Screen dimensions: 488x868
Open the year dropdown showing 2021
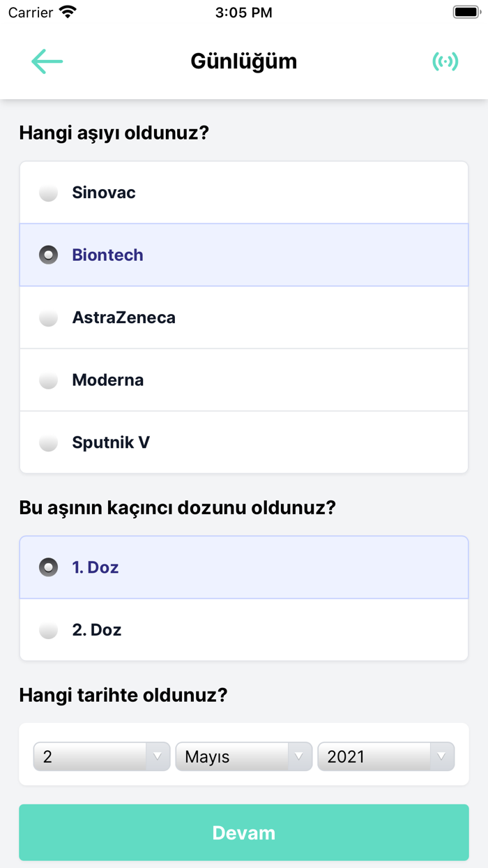[386, 756]
